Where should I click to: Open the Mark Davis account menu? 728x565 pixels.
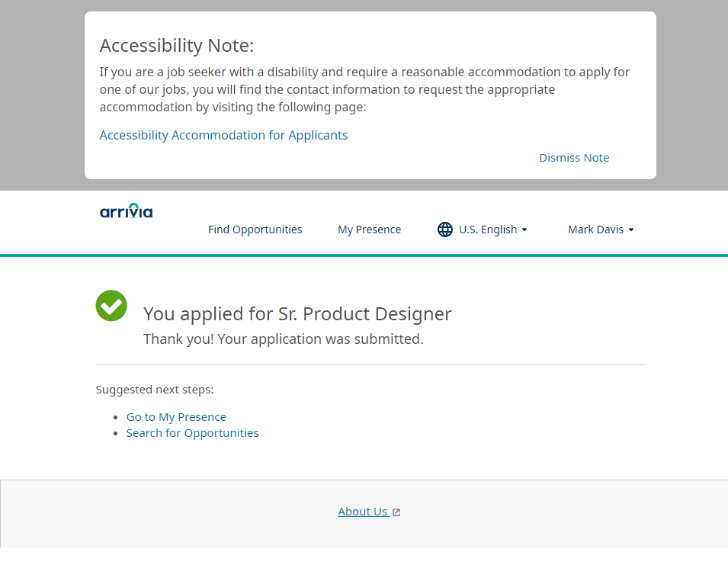point(595,230)
